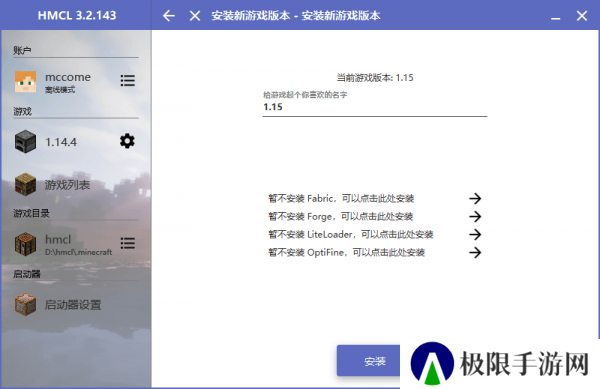Click the arrow to install LiteLoader
Viewport: 600px width, 389px height.
tap(475, 234)
